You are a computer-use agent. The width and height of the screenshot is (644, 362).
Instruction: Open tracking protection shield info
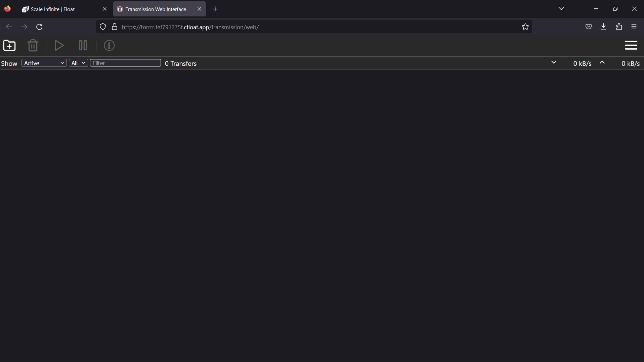103,27
